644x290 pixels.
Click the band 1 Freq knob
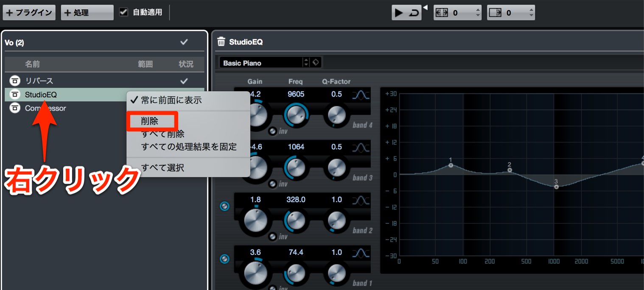tap(296, 272)
